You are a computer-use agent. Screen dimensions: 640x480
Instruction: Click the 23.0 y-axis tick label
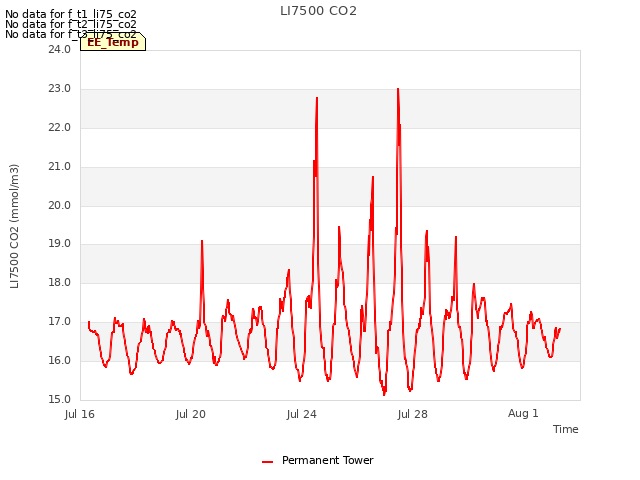(x=59, y=89)
